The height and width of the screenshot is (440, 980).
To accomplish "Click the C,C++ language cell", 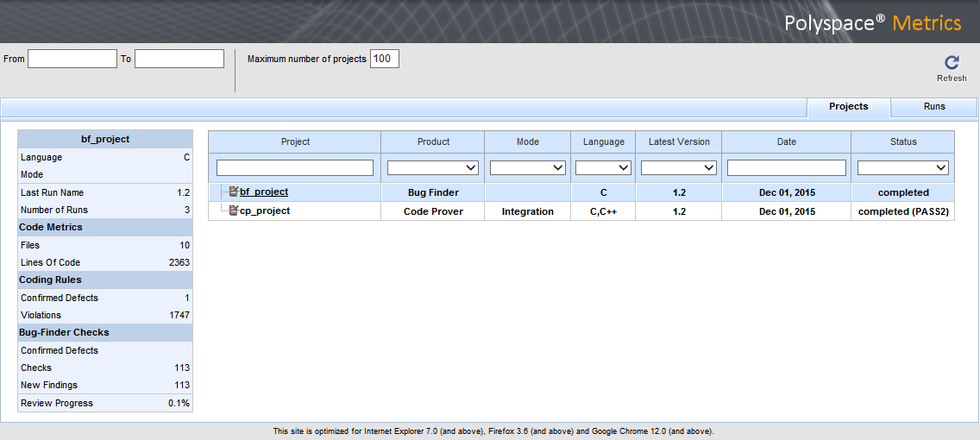I will pos(603,211).
